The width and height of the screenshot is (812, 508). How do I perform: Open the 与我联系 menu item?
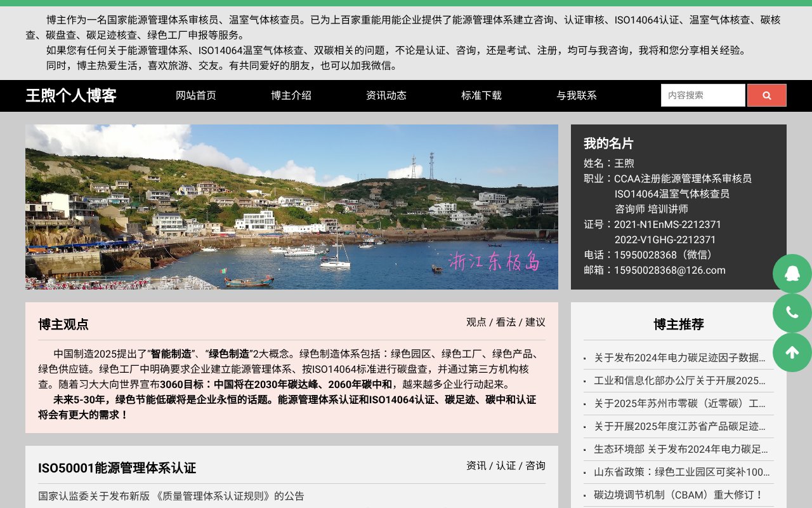pyautogui.click(x=576, y=95)
